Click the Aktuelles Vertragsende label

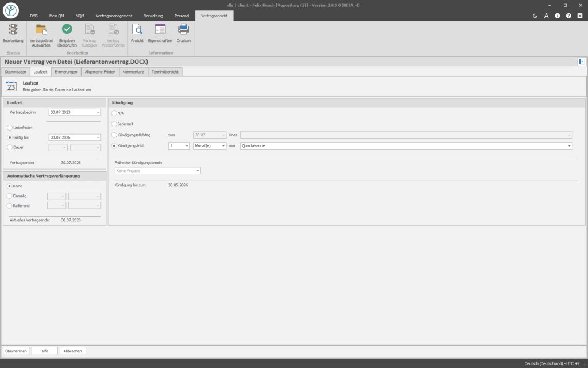coord(30,220)
